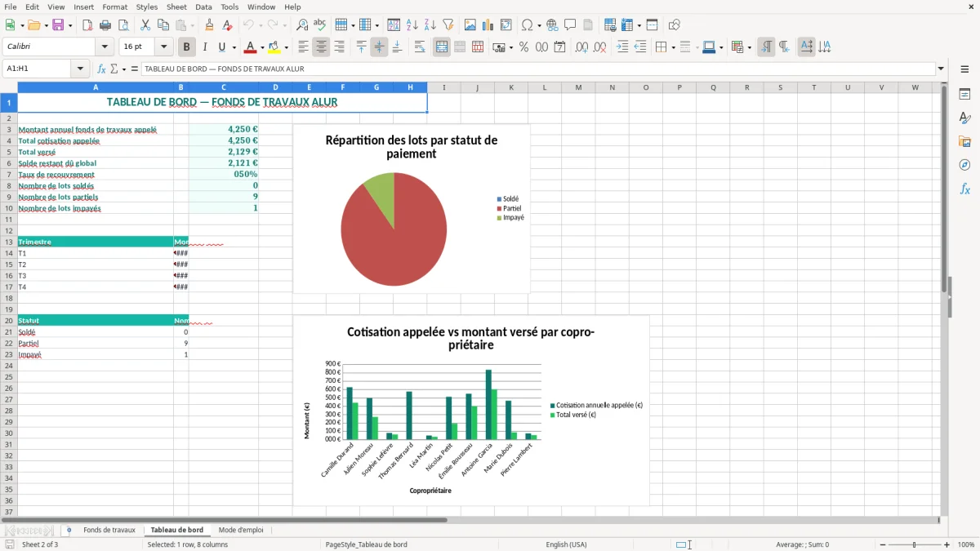980x551 pixels.
Task: Open the Font Name dropdown
Action: [x=105, y=47]
